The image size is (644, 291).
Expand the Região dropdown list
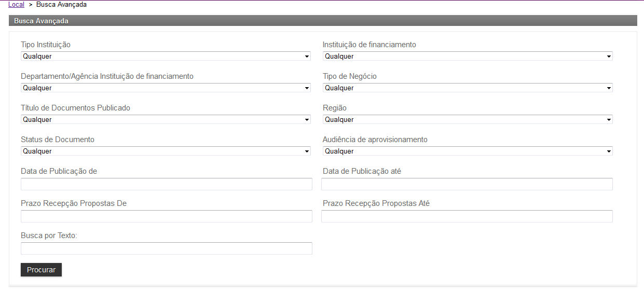pos(467,119)
